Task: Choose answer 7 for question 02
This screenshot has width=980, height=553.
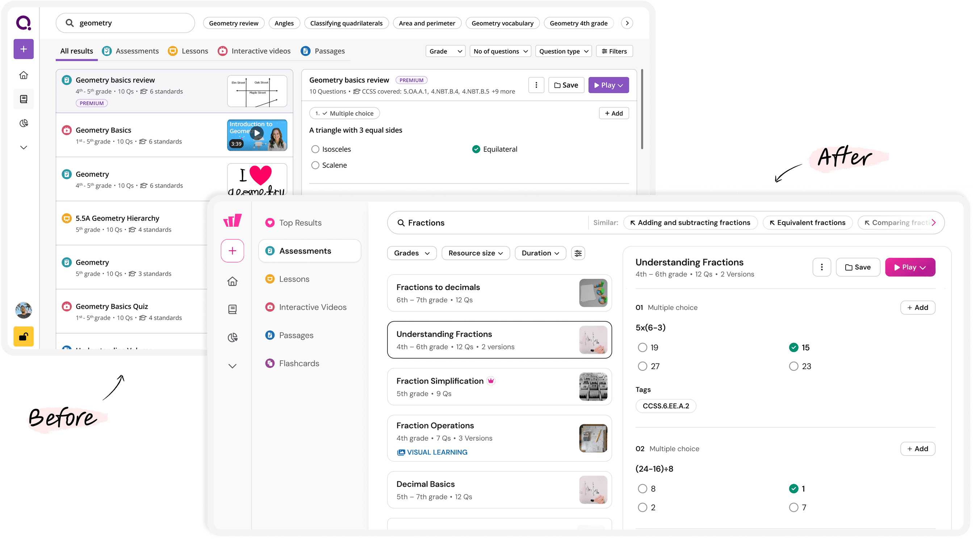Action: [x=793, y=507]
